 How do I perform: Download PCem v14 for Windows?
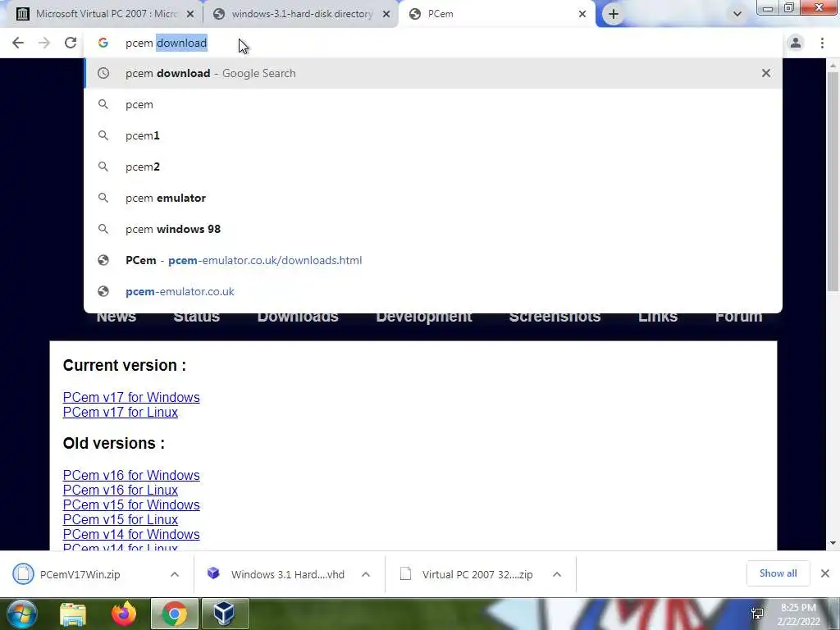point(131,534)
